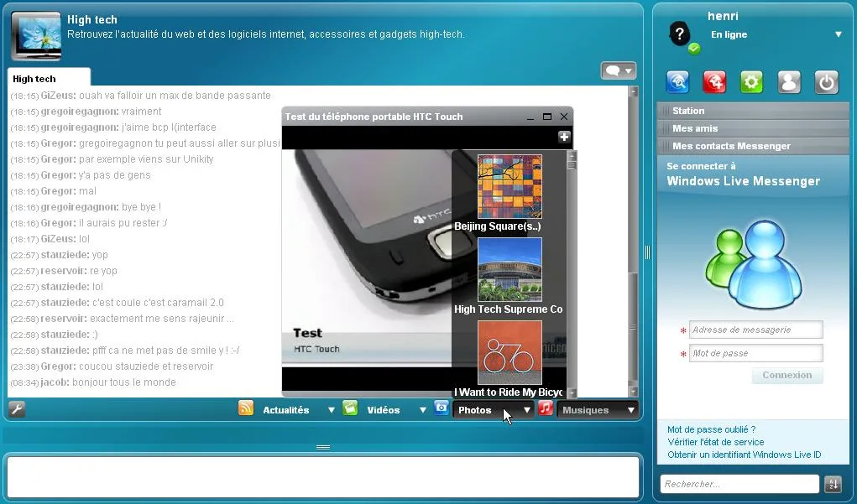This screenshot has width=857, height=504.
Task: Expand the Station section
Action: 753,111
